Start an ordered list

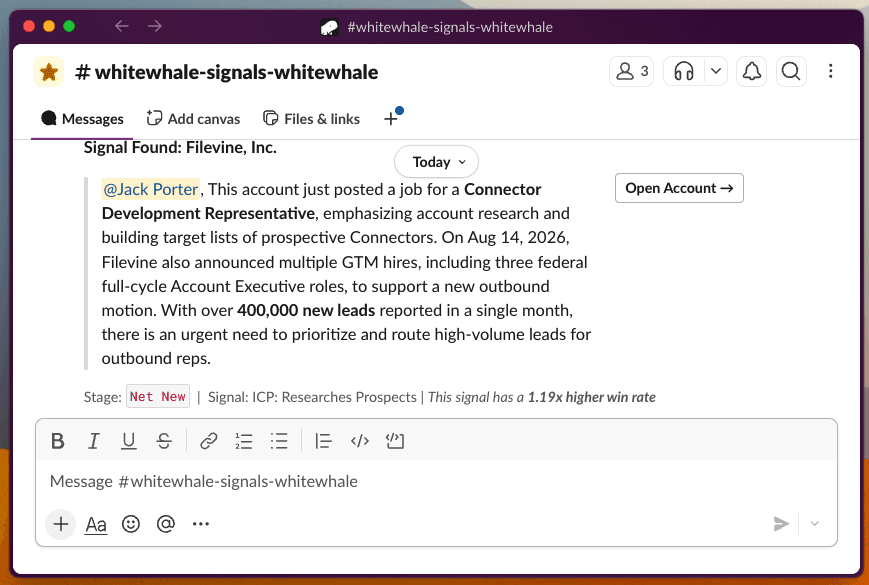pyautogui.click(x=244, y=442)
